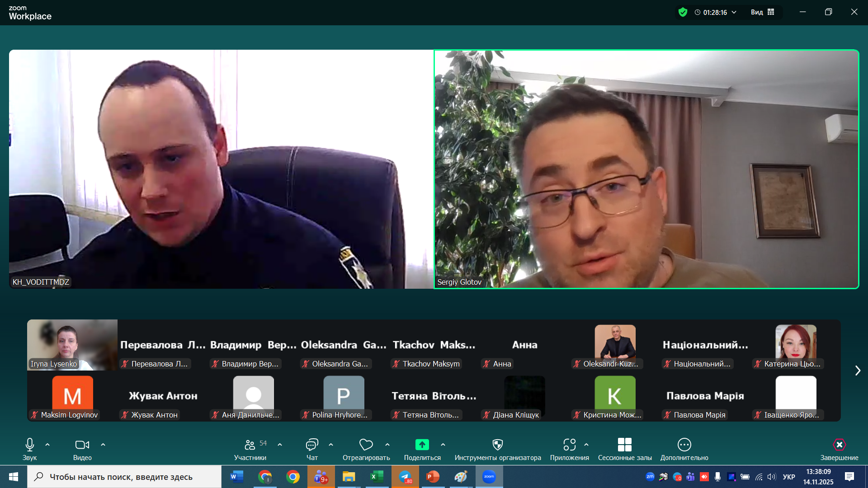The width and height of the screenshot is (868, 488).
Task: Toggle the microphone audio button
Action: click(30, 445)
